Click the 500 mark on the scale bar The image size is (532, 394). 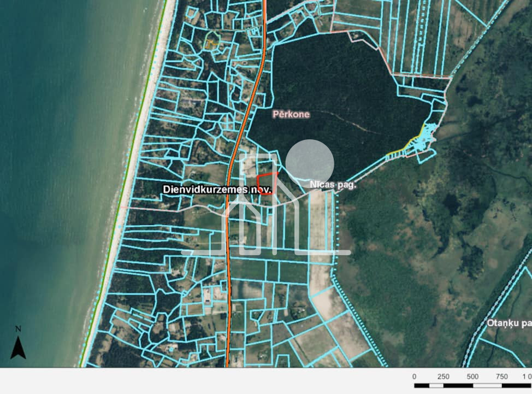[x=472, y=377]
